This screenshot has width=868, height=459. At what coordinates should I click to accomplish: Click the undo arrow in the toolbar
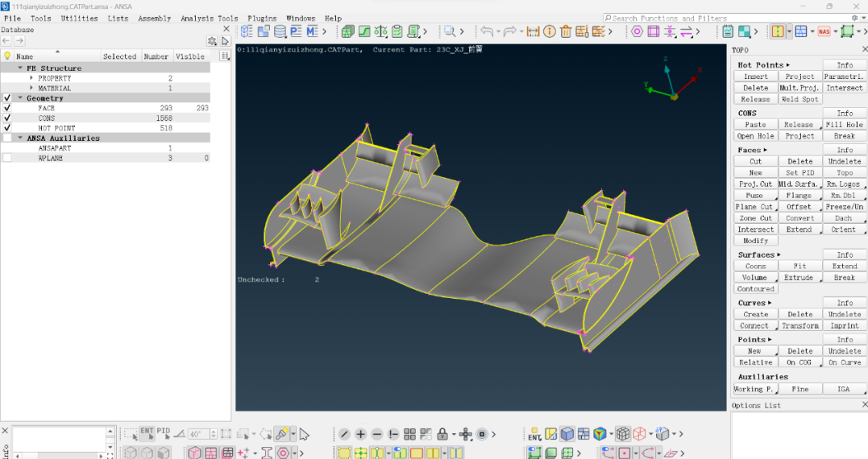[487, 31]
